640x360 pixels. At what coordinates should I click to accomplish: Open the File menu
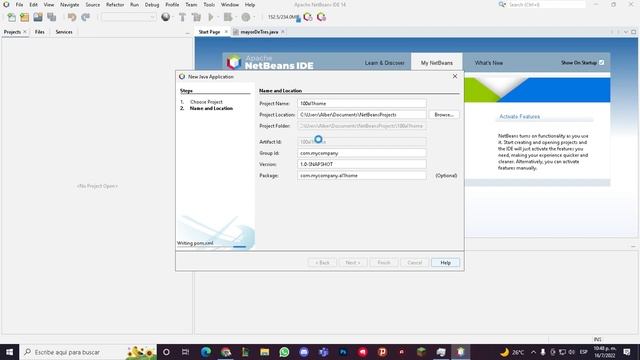click(19, 4)
